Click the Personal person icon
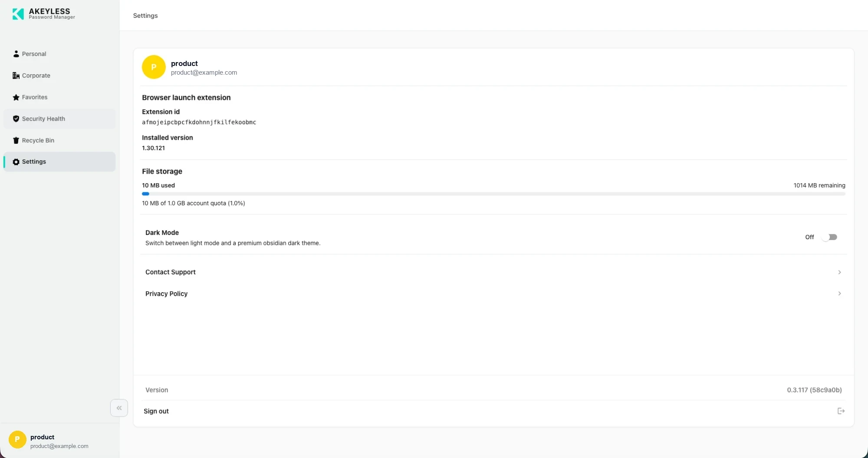Image resolution: width=868 pixels, height=458 pixels. 16,54
